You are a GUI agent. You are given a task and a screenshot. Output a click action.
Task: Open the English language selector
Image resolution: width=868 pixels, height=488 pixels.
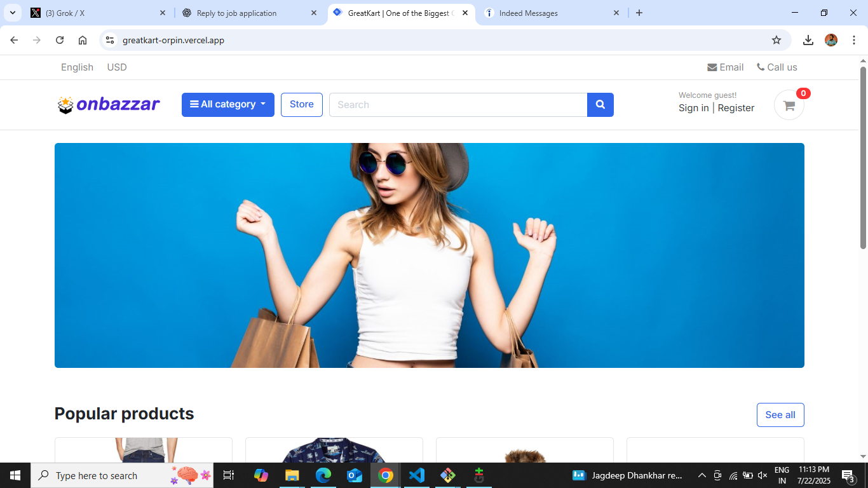(x=77, y=67)
